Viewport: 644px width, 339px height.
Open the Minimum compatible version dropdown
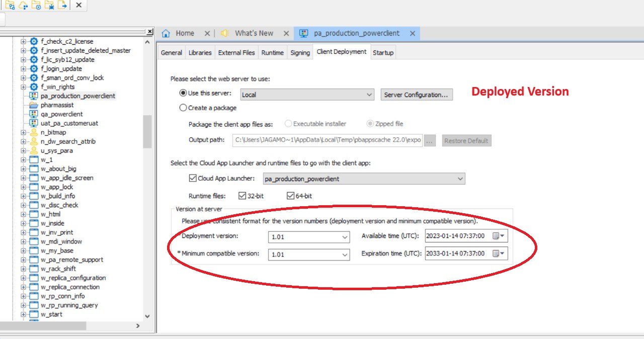[345, 255]
